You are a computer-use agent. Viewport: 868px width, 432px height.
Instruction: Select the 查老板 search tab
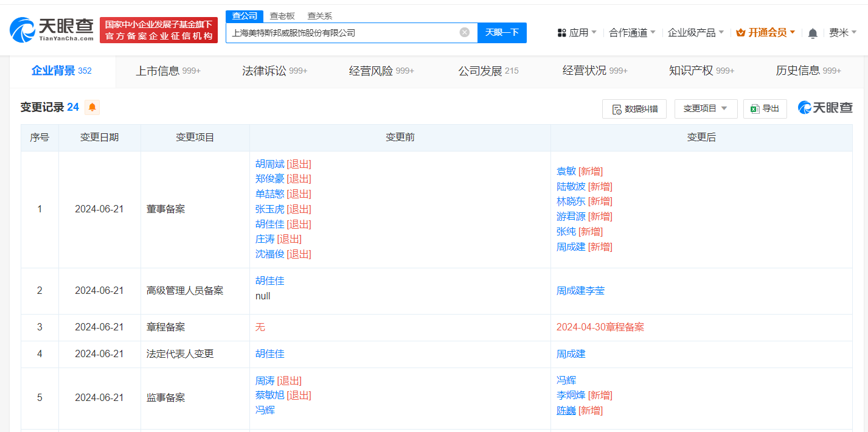(x=282, y=16)
